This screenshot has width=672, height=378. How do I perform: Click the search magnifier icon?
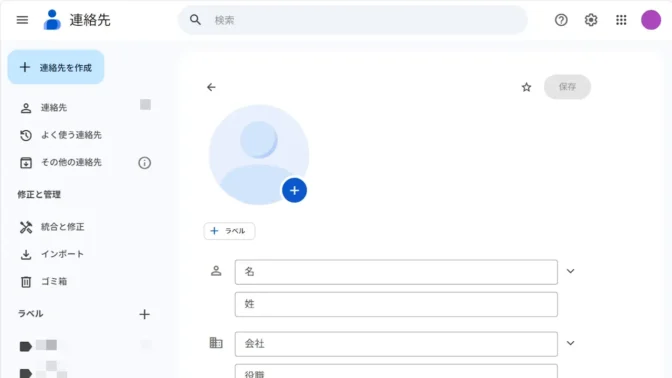point(195,20)
